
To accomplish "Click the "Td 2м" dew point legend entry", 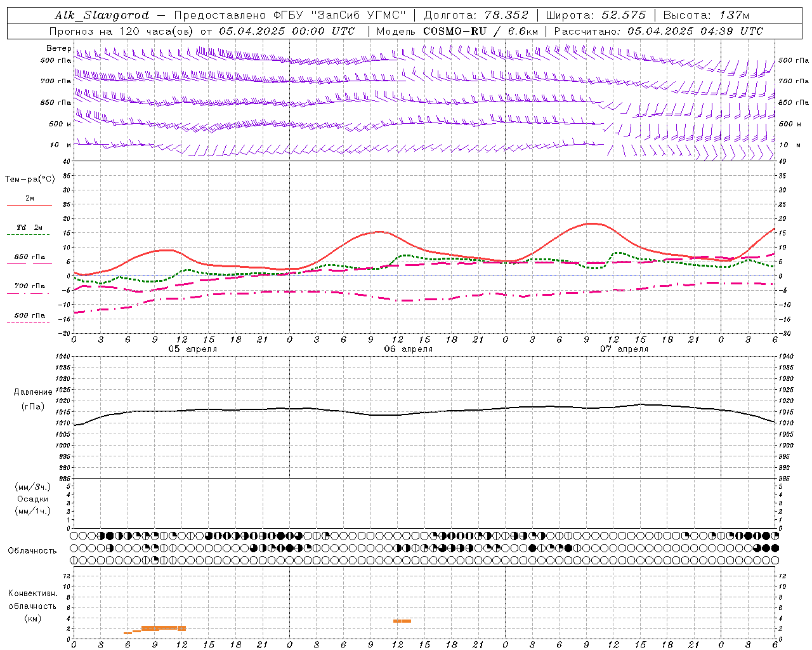I will tap(29, 227).
